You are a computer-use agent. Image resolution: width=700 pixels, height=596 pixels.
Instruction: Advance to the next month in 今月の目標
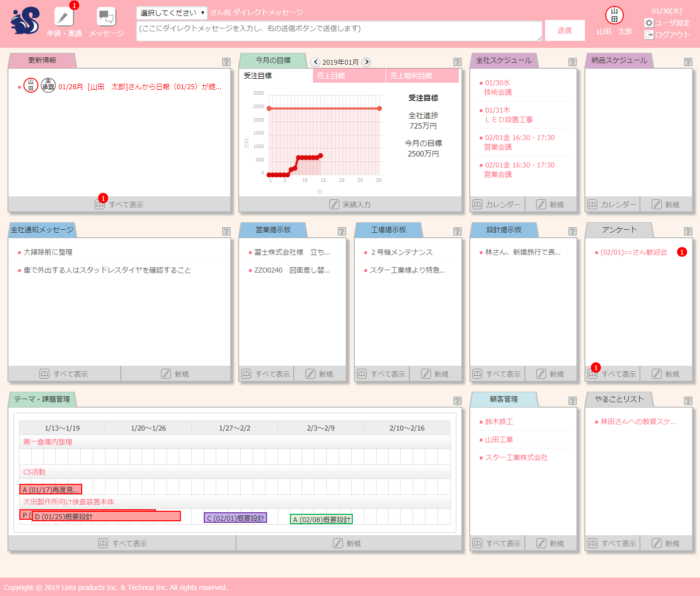(x=366, y=62)
